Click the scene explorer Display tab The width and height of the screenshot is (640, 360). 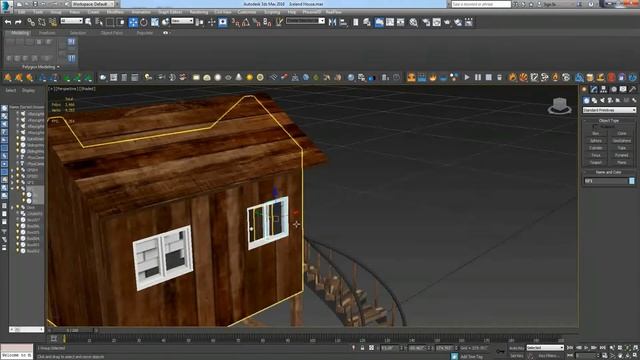click(28, 91)
